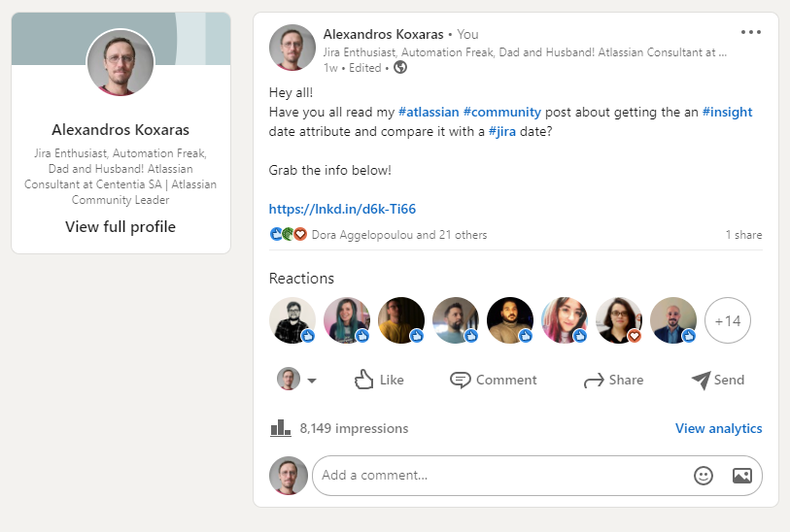Click the Alexandros Koxaras name in post header
Image resolution: width=790 pixels, height=532 pixels.
(384, 34)
